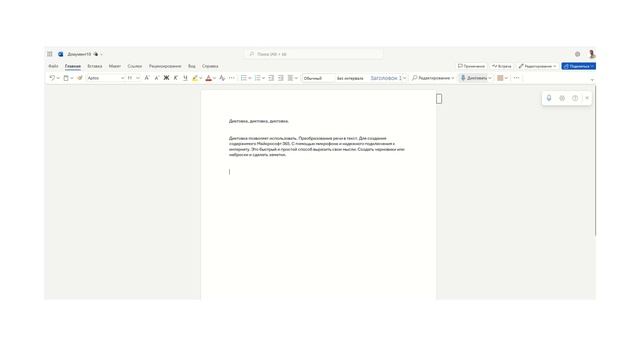Open font color dropdown arrow
Screen dimensions: 640x360
(214, 78)
